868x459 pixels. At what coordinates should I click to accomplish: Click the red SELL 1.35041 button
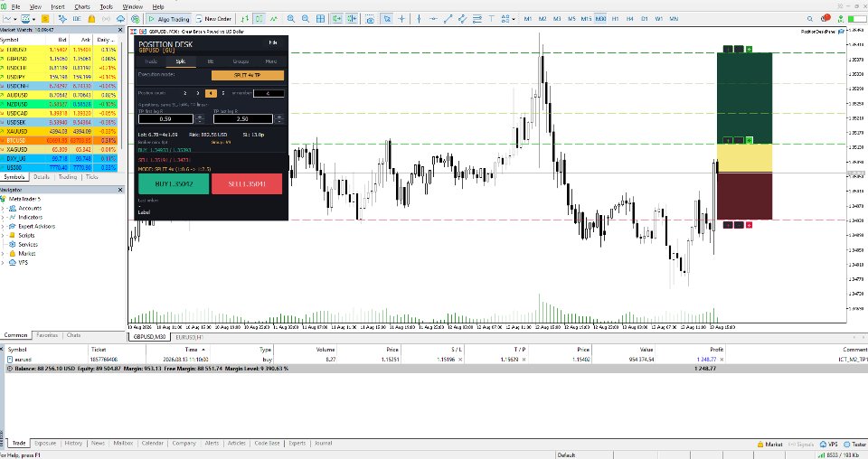coord(247,183)
